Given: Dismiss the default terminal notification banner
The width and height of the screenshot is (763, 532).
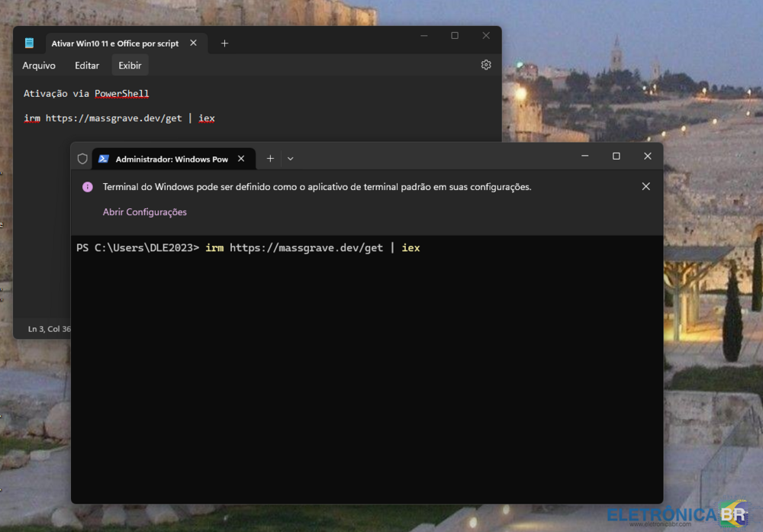Looking at the screenshot, I should point(645,186).
